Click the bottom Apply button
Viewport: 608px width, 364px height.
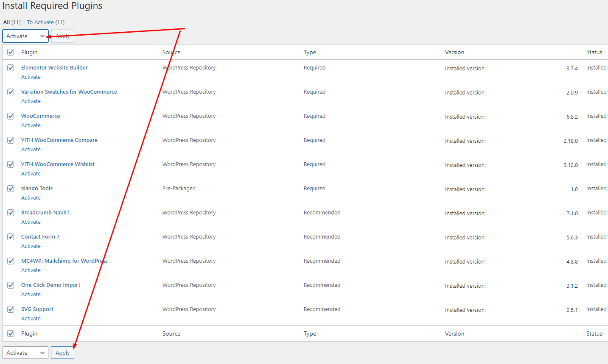tap(62, 353)
